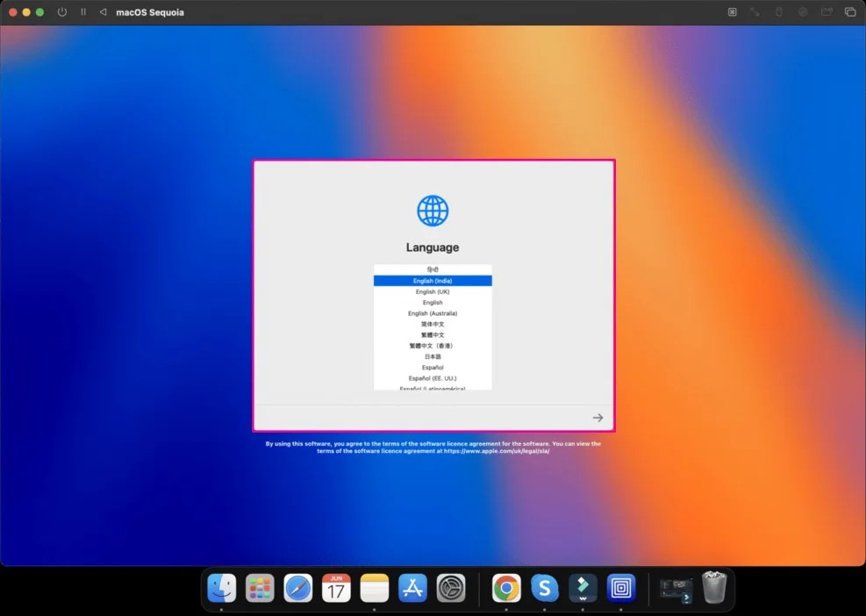
Task: Open the Calendar app showing 17
Action: point(336,588)
